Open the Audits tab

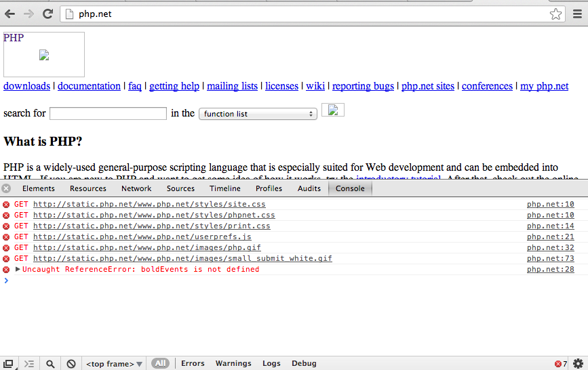click(309, 188)
